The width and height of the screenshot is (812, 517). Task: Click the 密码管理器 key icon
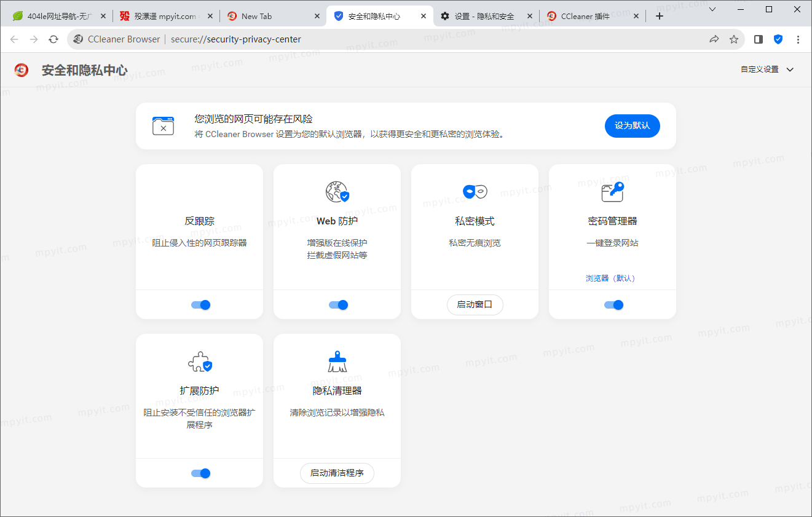pyautogui.click(x=612, y=192)
